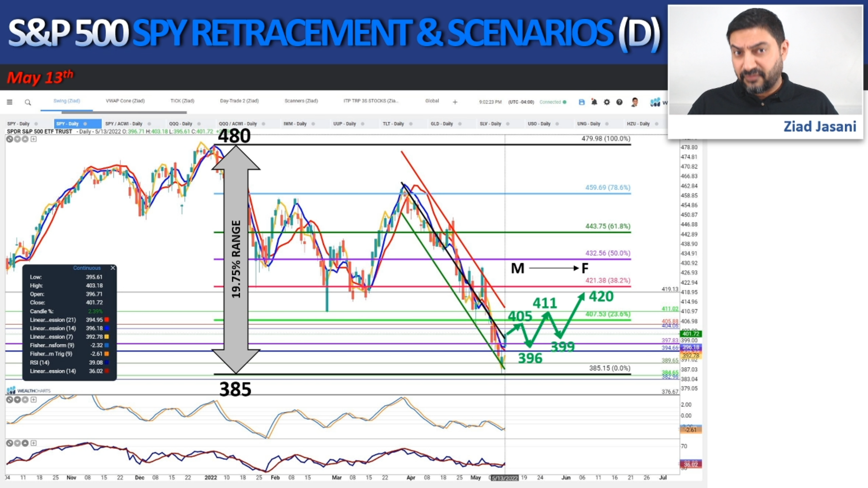The height and width of the screenshot is (488, 868).
Task: Switch to the VWAP Cone (Ziad) workspace tab
Action: tap(125, 101)
